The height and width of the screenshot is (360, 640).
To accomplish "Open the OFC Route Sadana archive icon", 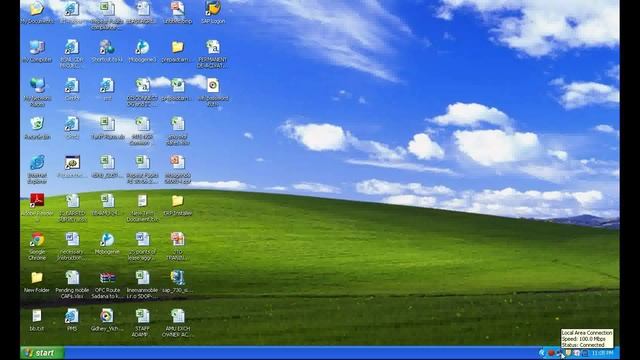I will 107,278.
